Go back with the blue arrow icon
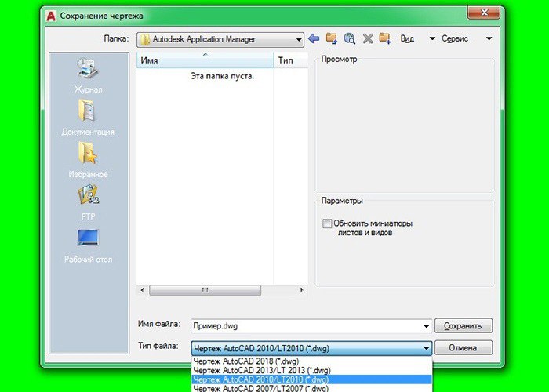 (x=314, y=38)
